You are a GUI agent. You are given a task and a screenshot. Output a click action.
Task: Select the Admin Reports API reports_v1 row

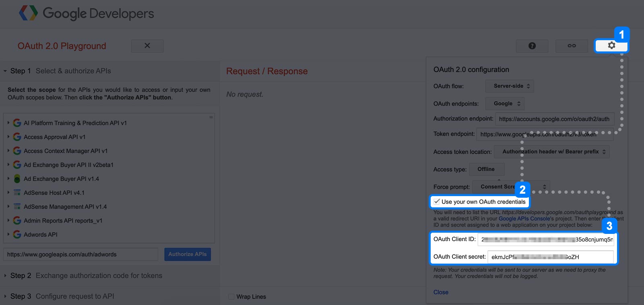click(x=109, y=221)
